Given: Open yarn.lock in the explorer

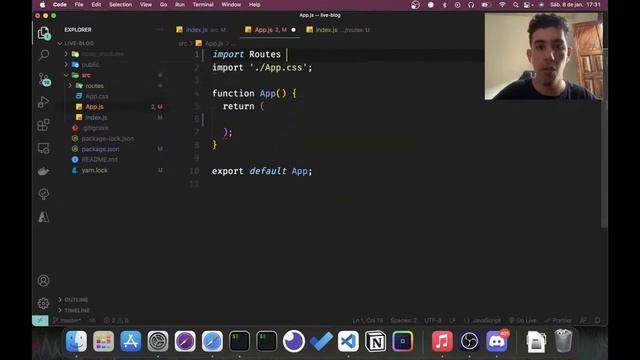Looking at the screenshot, I should (94, 170).
